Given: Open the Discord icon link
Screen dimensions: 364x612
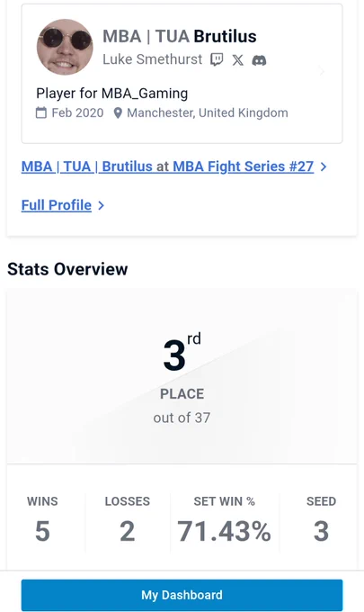Looking at the screenshot, I should 259,60.
